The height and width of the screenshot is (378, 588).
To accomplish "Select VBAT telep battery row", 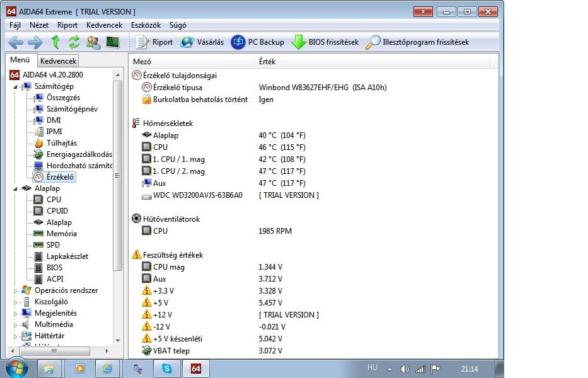I will click(212, 351).
